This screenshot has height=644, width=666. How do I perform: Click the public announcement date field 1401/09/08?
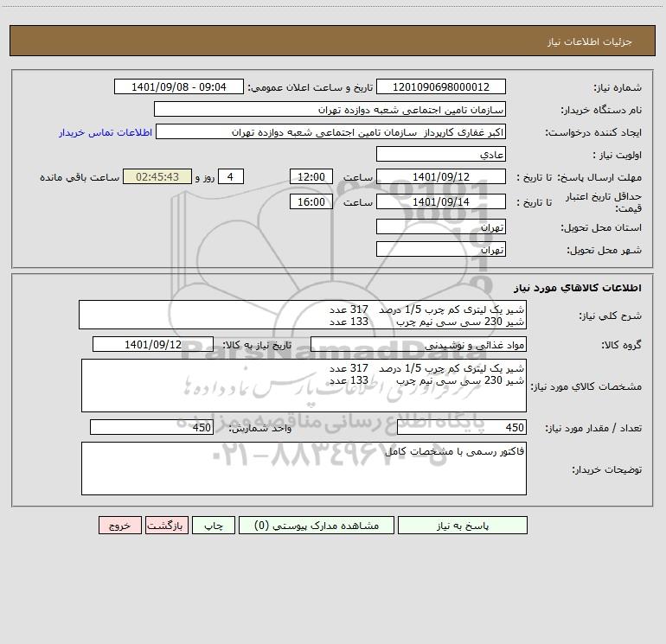(179, 86)
